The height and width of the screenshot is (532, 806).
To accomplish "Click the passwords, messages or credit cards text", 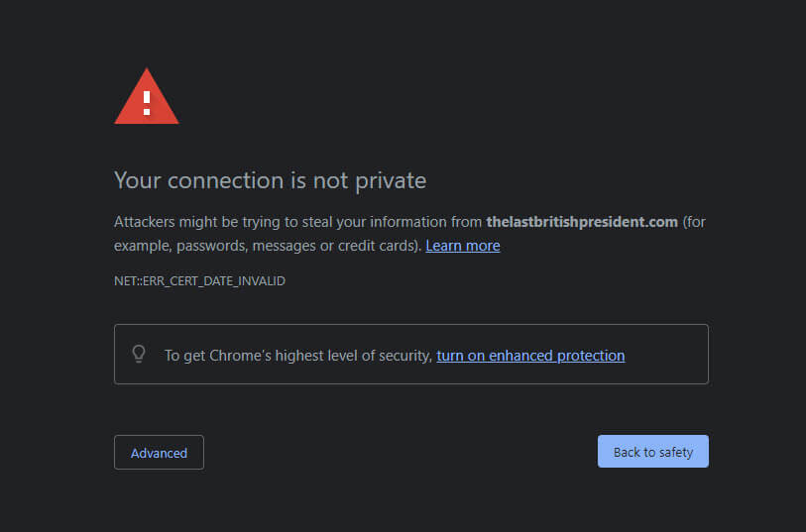I will 295,246.
